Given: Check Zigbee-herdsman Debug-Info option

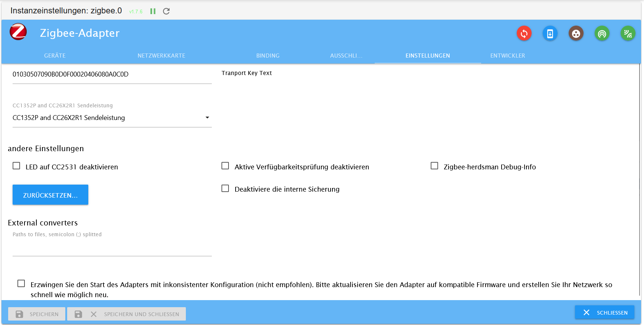Looking at the screenshot, I should tap(434, 166).
